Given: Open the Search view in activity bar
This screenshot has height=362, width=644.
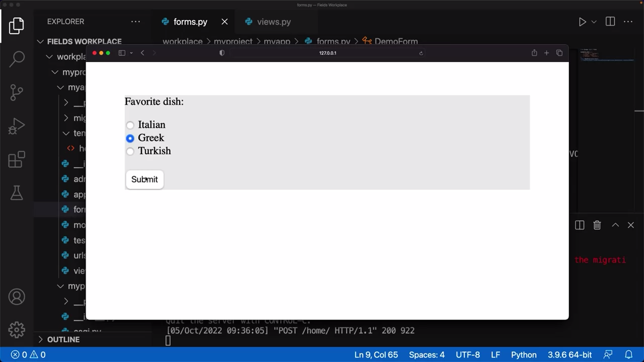Looking at the screenshot, I should (x=17, y=59).
